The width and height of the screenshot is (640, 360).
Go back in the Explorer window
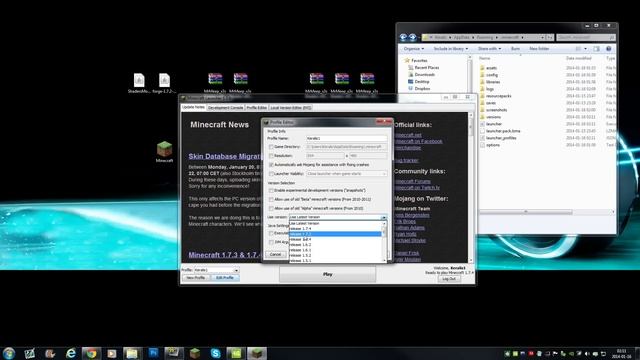[403, 37]
